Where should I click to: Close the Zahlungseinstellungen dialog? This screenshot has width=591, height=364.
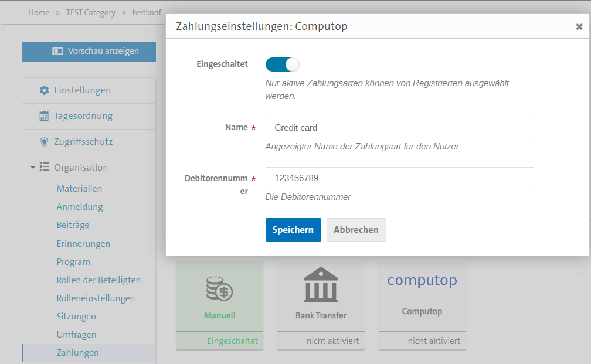579,27
